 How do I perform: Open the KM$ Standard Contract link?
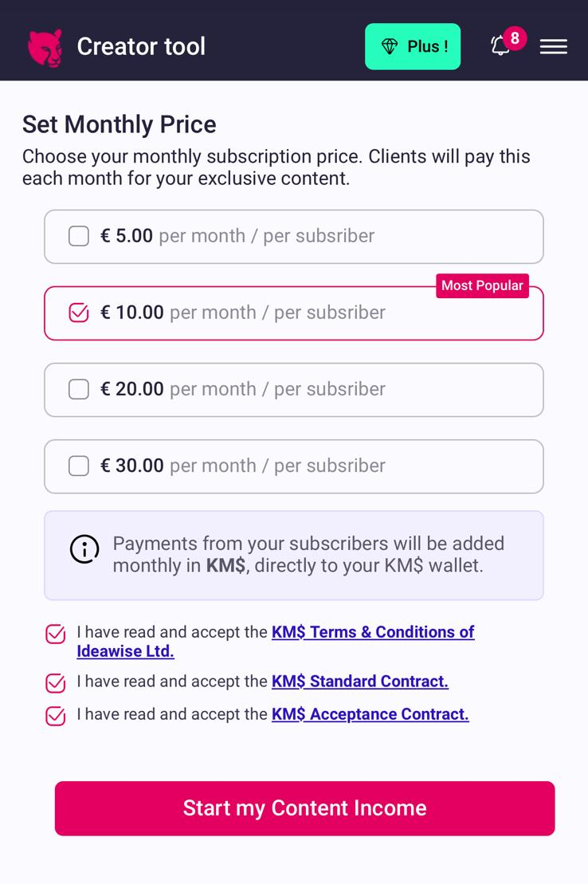pos(359,682)
